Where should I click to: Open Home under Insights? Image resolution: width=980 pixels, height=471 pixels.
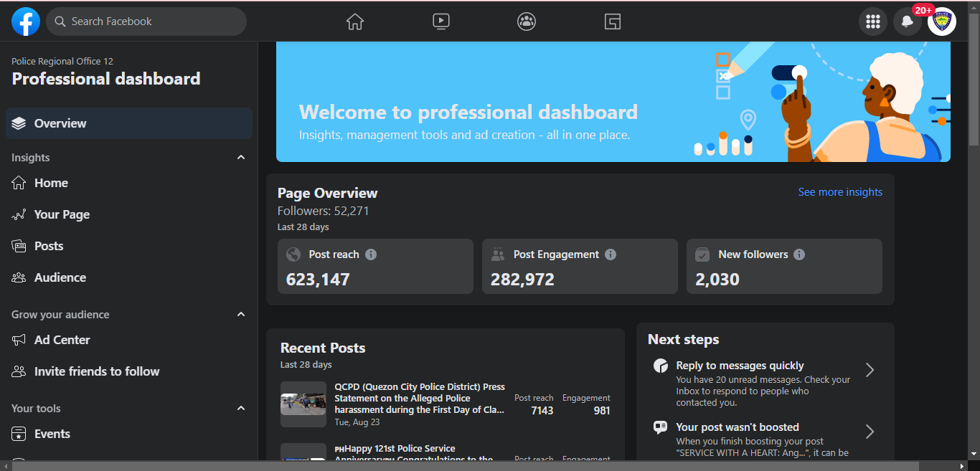tap(129, 183)
